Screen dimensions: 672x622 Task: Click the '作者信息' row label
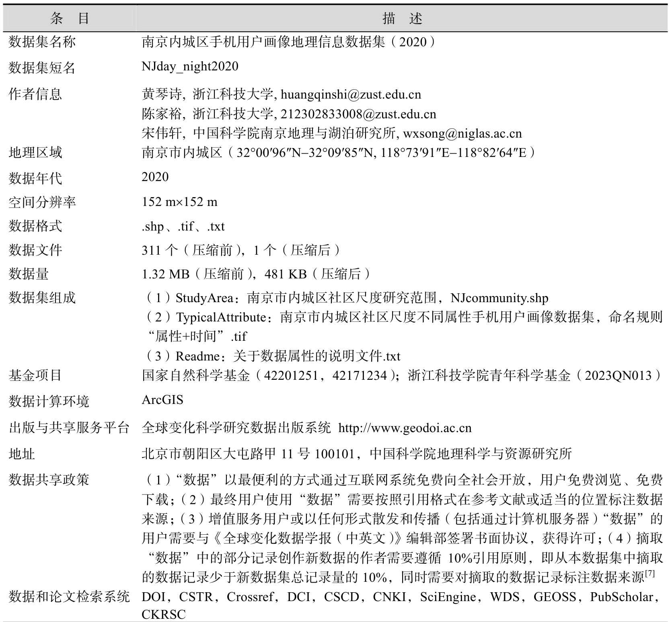pos(35,94)
